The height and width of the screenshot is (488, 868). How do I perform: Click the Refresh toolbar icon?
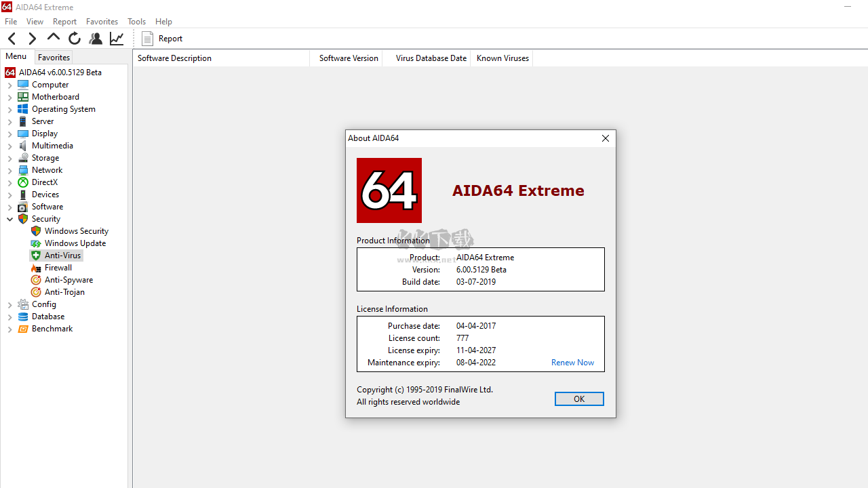point(75,39)
